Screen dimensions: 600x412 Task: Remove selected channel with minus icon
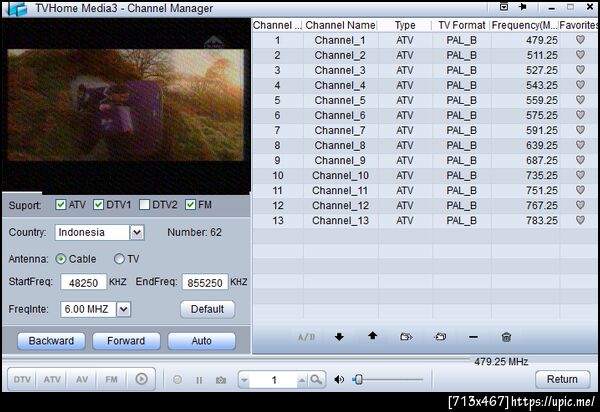(x=473, y=337)
